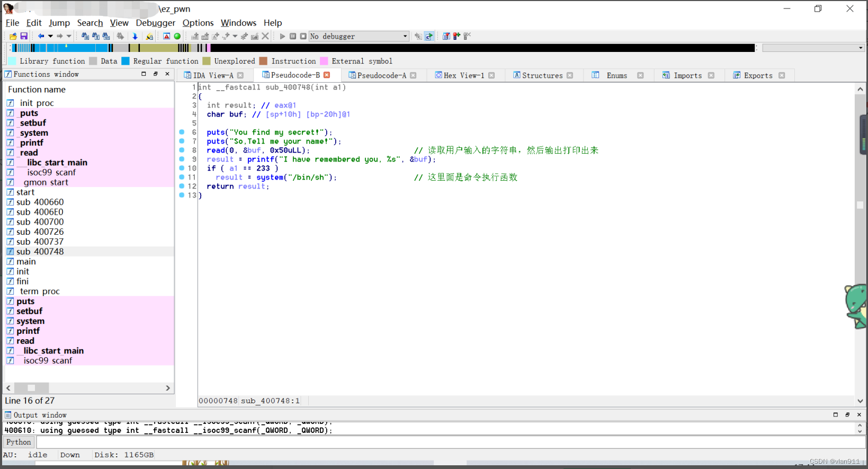Click the third binoculars search icon
Screen dimensions: 868x469
106,36
